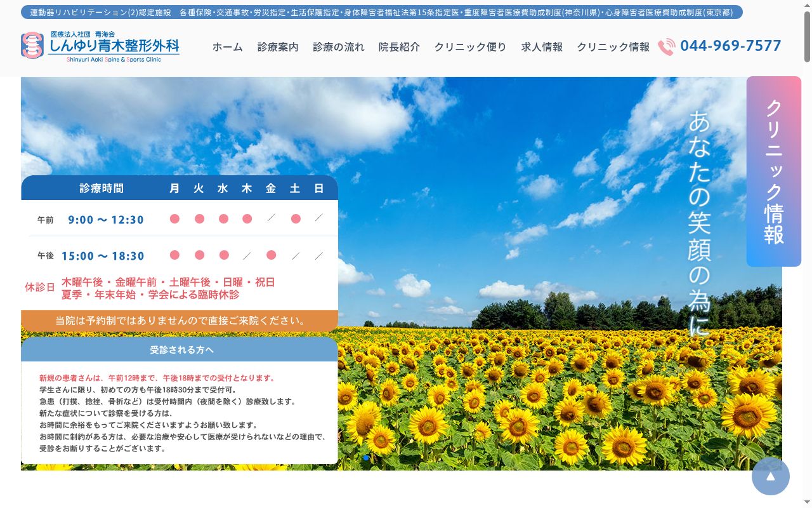Click the pink telephone handset icon

pyautogui.click(x=666, y=47)
